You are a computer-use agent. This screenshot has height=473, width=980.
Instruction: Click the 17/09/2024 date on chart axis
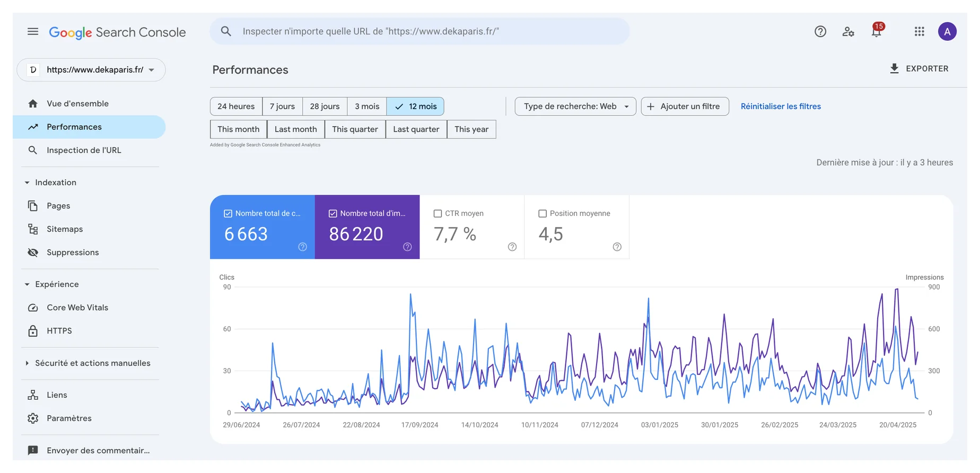tap(419, 425)
